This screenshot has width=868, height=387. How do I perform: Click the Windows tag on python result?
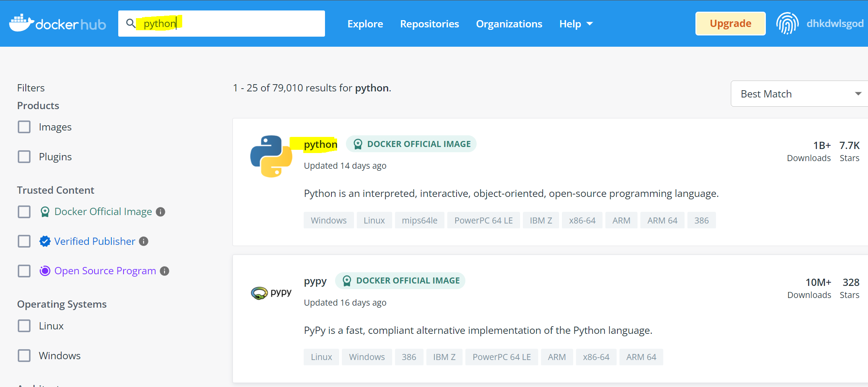tap(329, 220)
